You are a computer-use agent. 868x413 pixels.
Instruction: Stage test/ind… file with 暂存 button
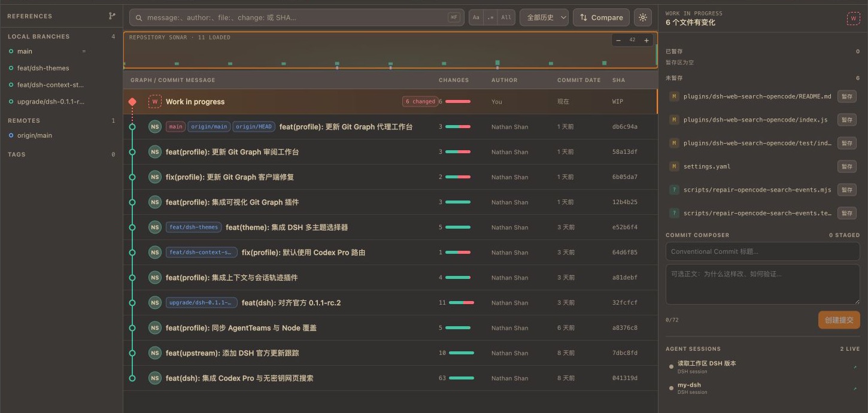tap(846, 143)
